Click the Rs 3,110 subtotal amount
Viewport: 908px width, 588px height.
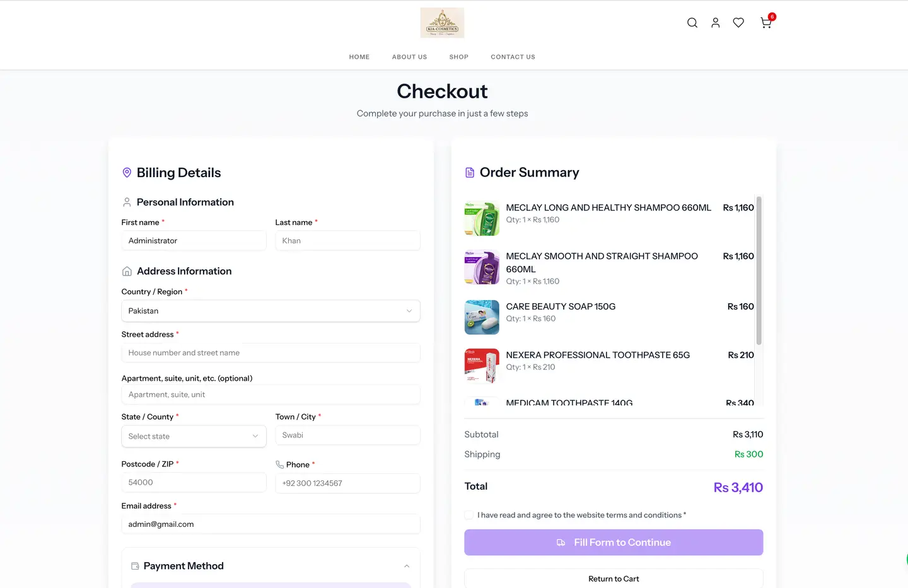pyautogui.click(x=748, y=434)
